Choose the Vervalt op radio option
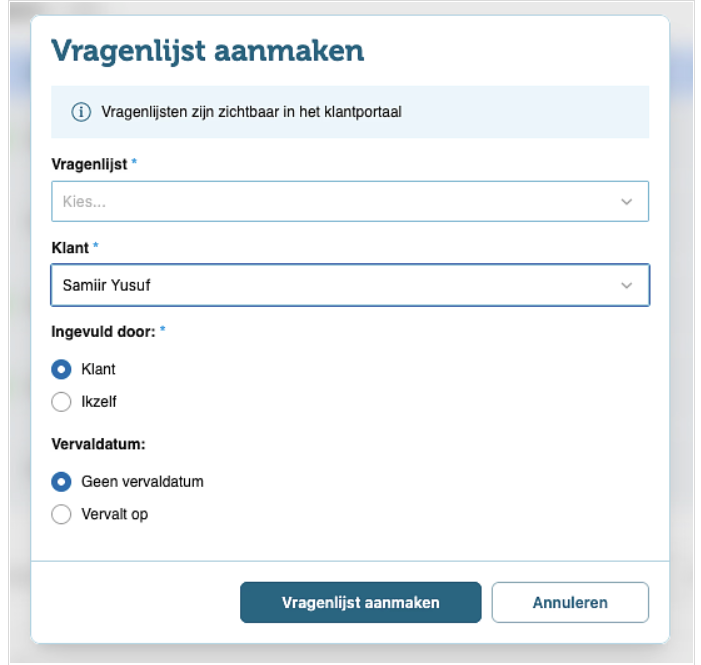701x665 pixels. (61, 515)
